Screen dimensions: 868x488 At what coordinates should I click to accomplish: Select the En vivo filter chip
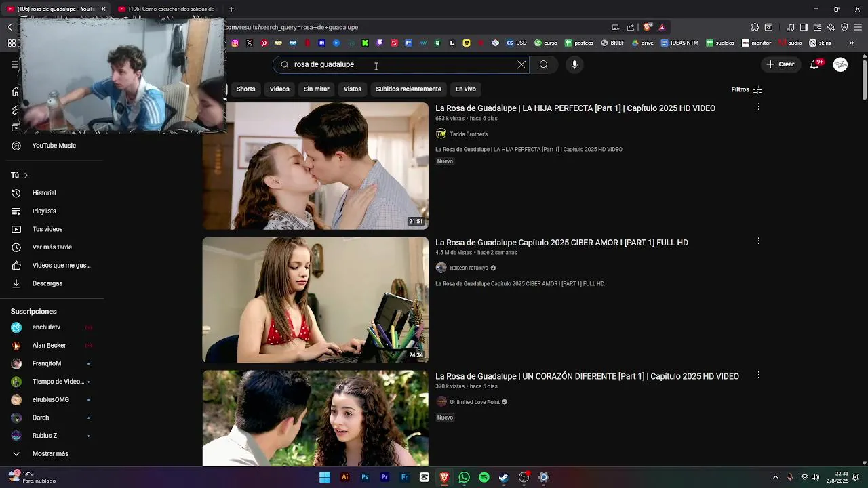click(465, 89)
